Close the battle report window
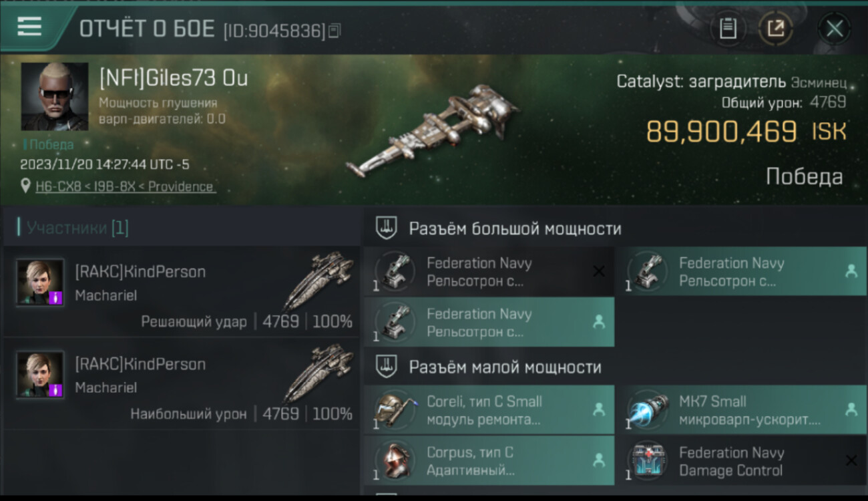 (x=834, y=29)
